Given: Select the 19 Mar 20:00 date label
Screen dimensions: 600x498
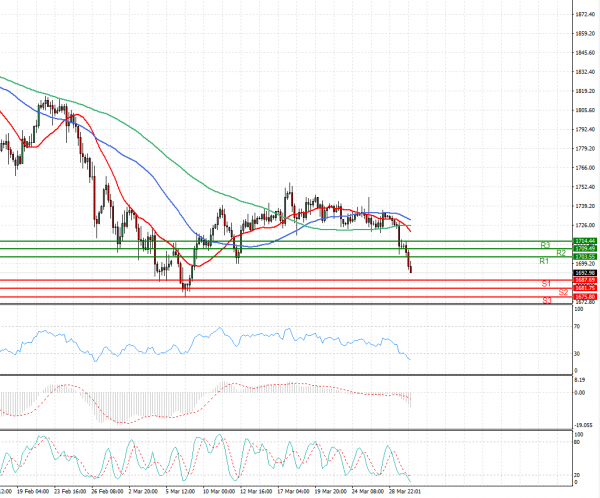Looking at the screenshot, I should 331,491.
